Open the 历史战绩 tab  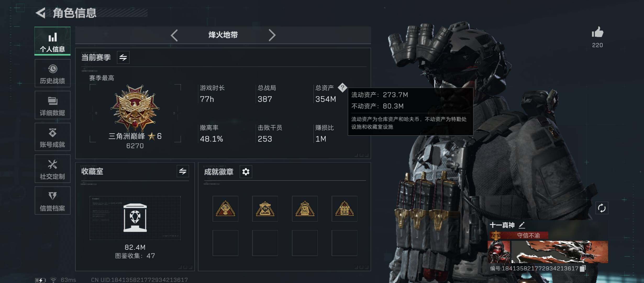[52, 73]
